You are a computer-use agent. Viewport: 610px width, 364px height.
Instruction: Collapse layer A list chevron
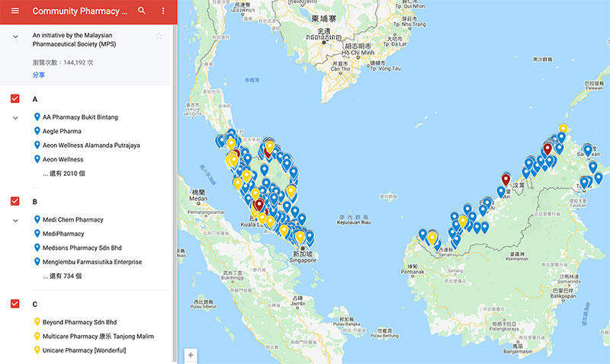(x=15, y=118)
